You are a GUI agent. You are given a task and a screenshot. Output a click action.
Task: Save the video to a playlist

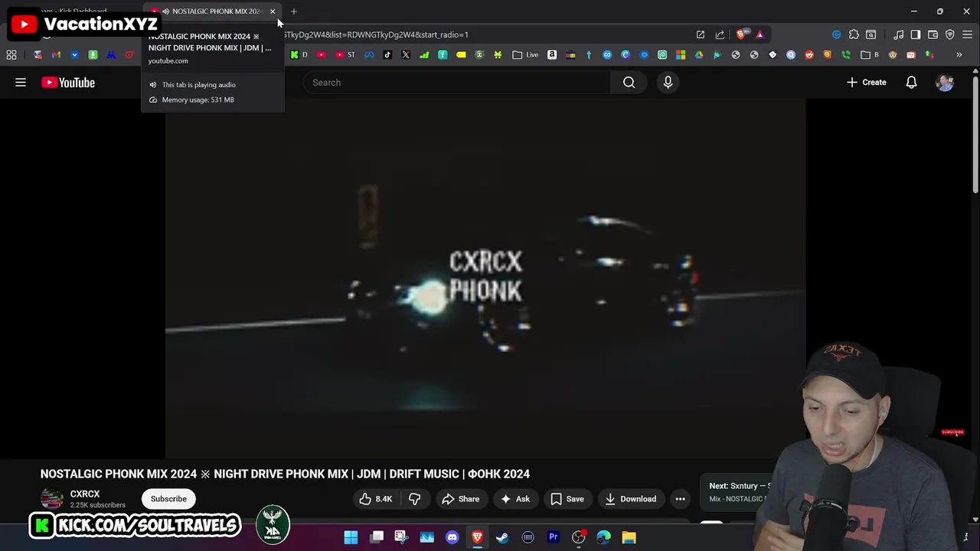pyautogui.click(x=567, y=499)
